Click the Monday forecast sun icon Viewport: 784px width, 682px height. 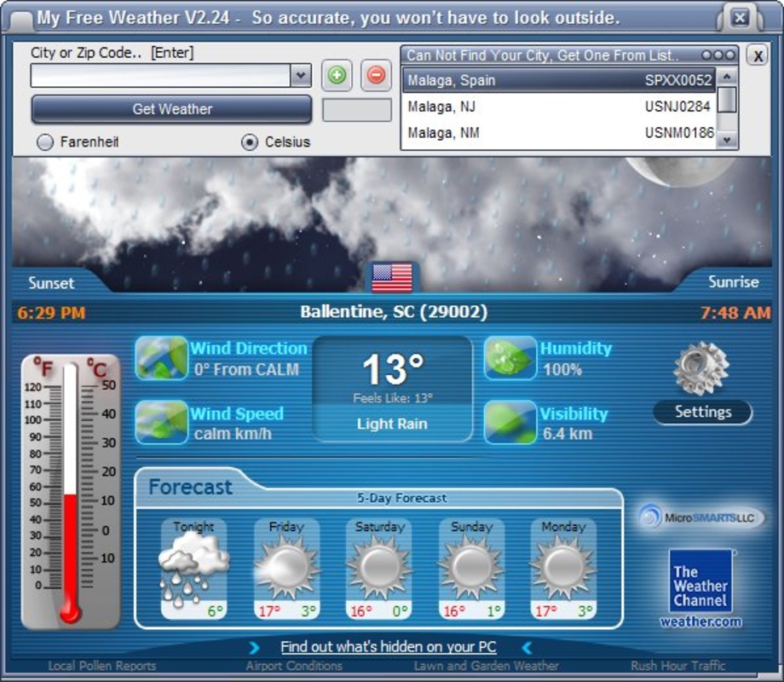[563, 568]
